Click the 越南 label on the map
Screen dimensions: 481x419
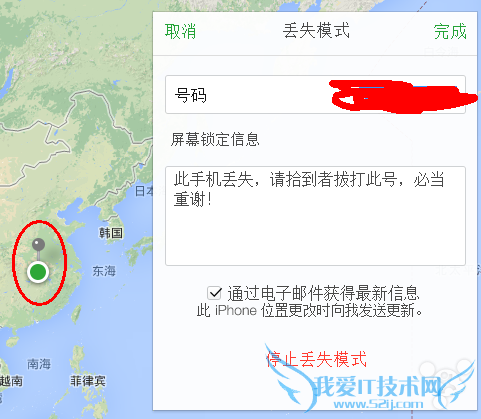point(11,381)
